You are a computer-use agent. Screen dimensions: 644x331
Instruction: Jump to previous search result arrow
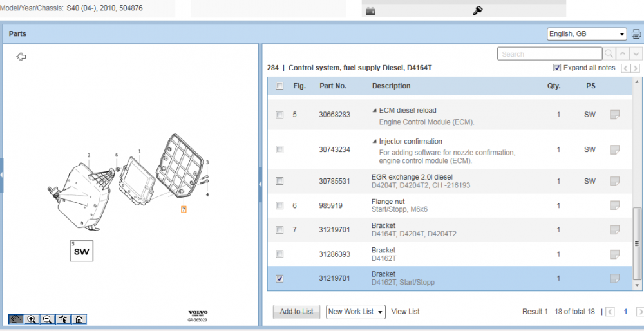(623, 54)
